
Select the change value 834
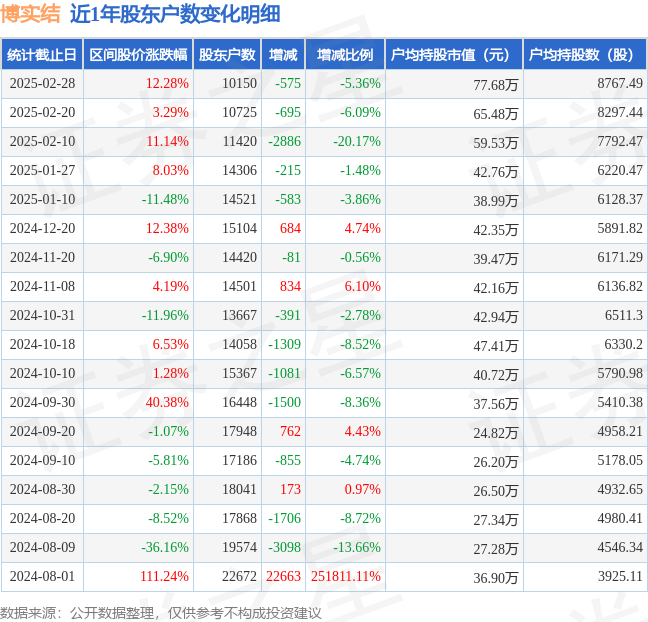click(291, 286)
